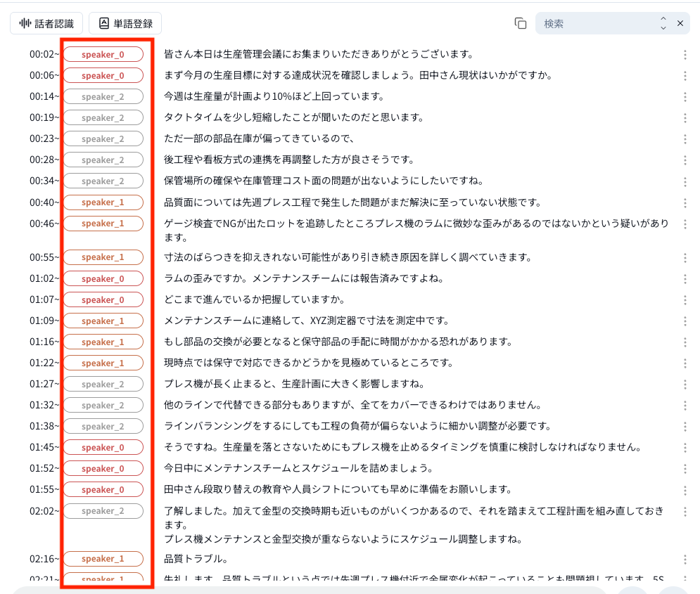Click the 00:55 timestamp
The height and width of the screenshot is (594, 700).
(x=44, y=257)
